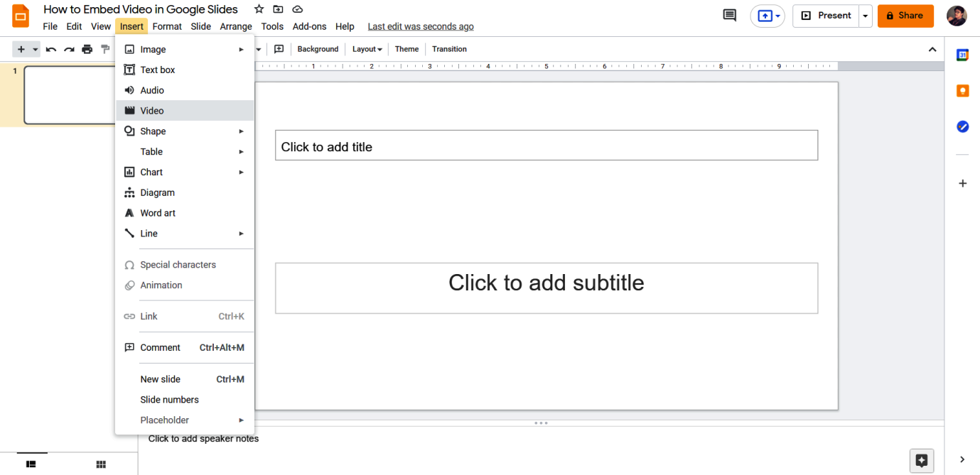Insert Comment from the menu
Screen dimensions: 980x475
click(185, 348)
